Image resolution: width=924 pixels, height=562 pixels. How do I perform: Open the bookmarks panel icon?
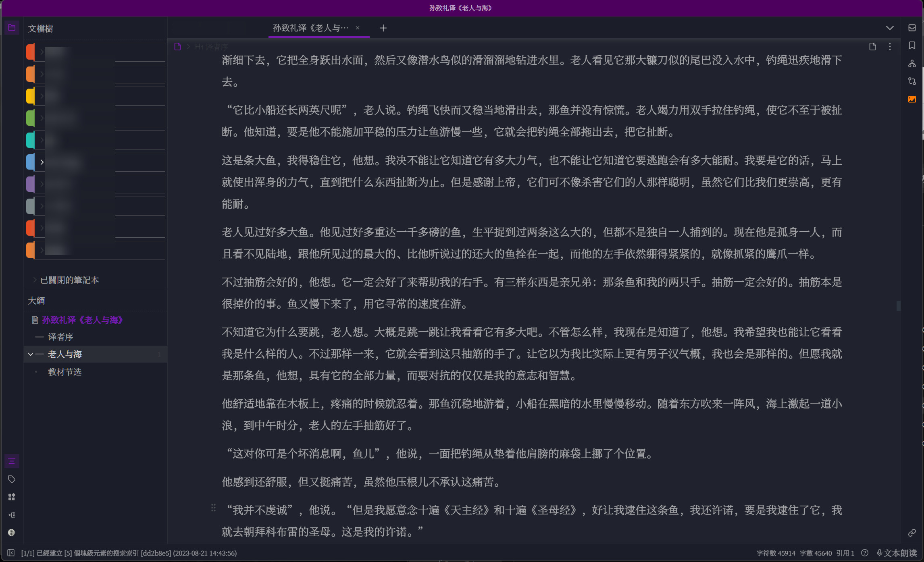(x=912, y=46)
